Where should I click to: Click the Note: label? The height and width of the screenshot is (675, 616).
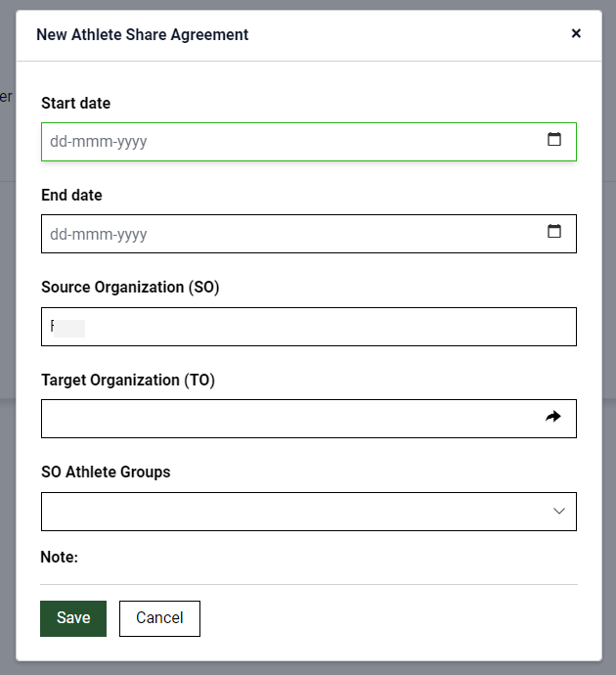pos(60,557)
